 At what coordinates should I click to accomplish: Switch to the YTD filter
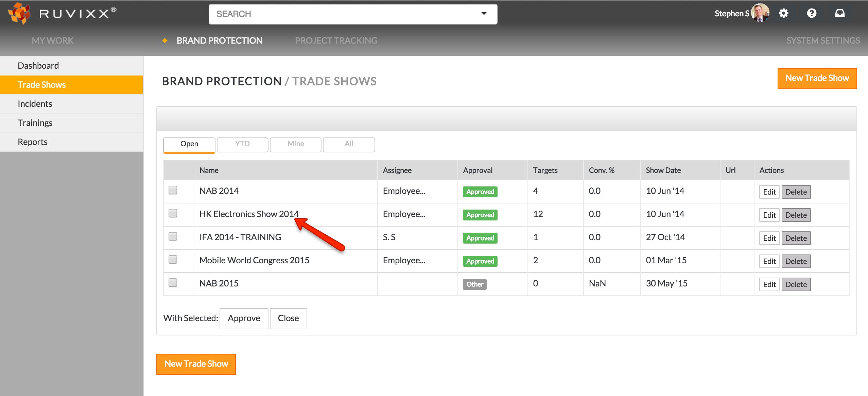coord(242,144)
